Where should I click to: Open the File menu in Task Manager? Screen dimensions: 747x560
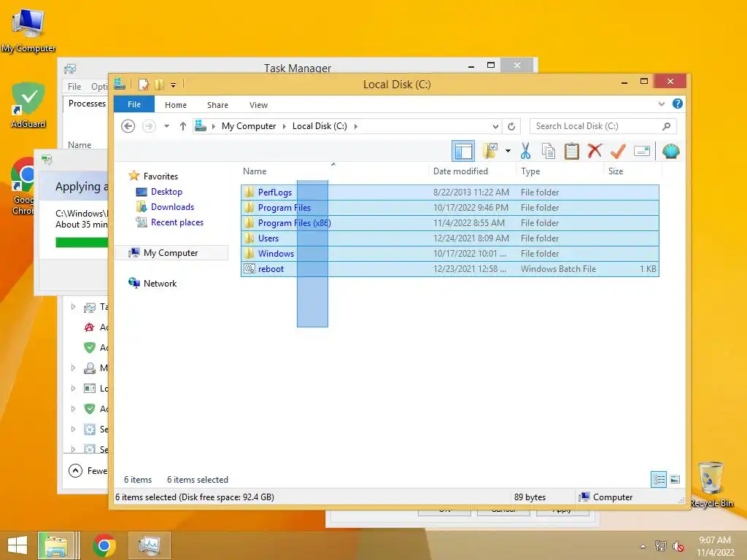tap(74, 86)
